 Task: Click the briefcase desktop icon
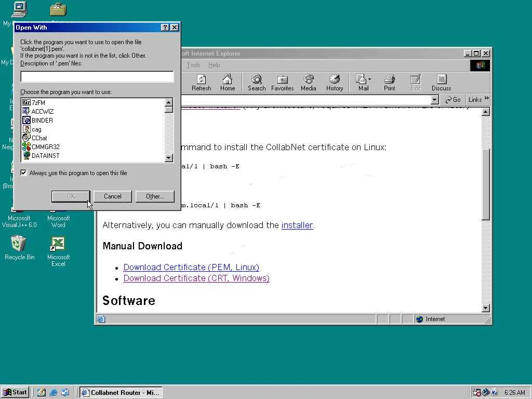click(58, 9)
